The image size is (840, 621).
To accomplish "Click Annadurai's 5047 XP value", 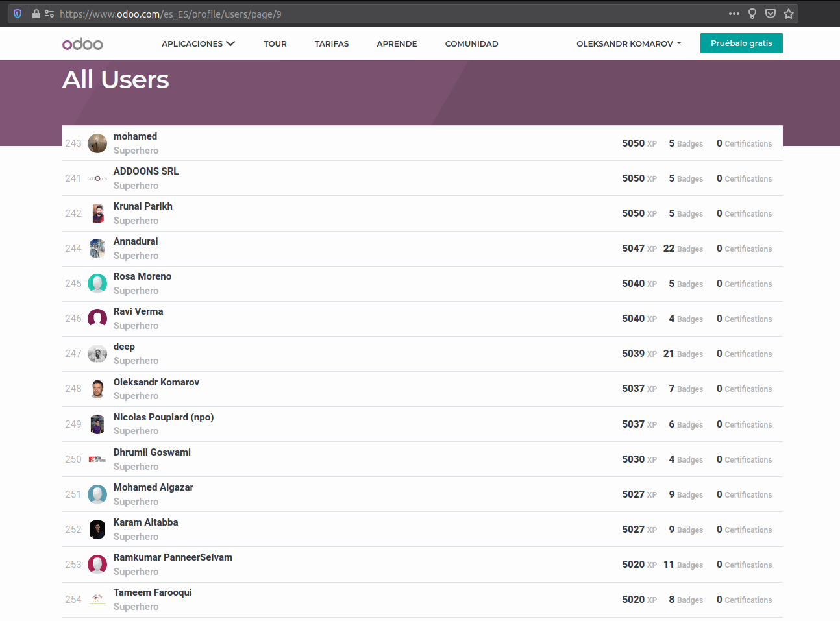I will coord(639,249).
